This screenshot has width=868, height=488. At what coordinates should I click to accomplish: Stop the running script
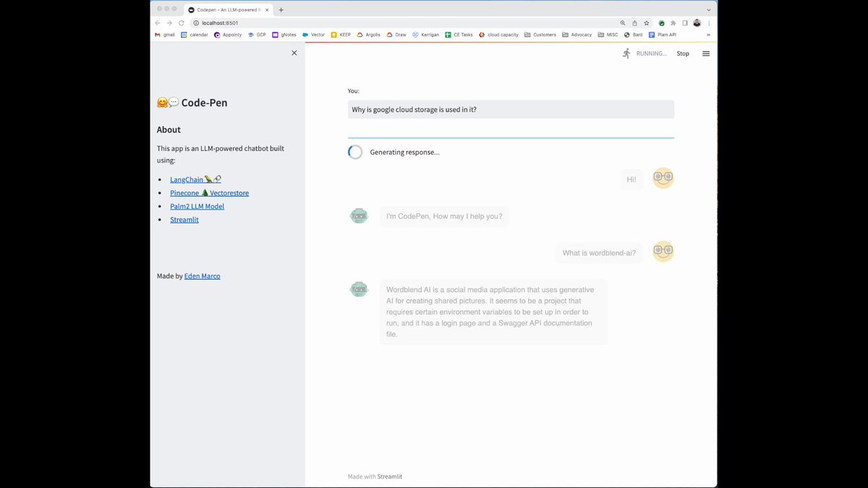pos(683,53)
